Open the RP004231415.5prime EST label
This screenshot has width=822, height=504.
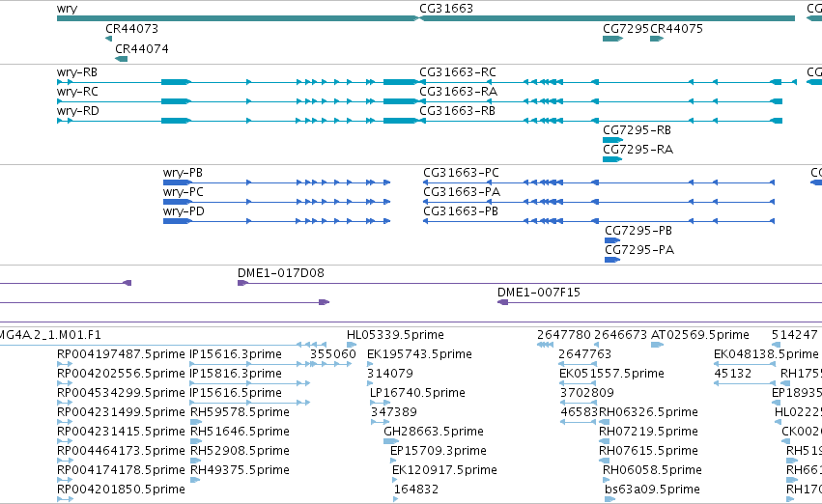click(x=121, y=433)
